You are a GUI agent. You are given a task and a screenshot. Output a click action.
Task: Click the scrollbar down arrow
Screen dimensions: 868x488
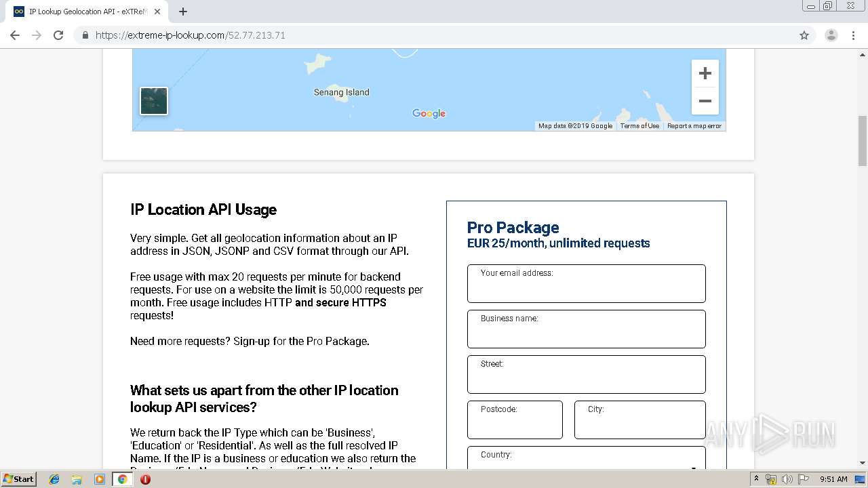[862, 464]
